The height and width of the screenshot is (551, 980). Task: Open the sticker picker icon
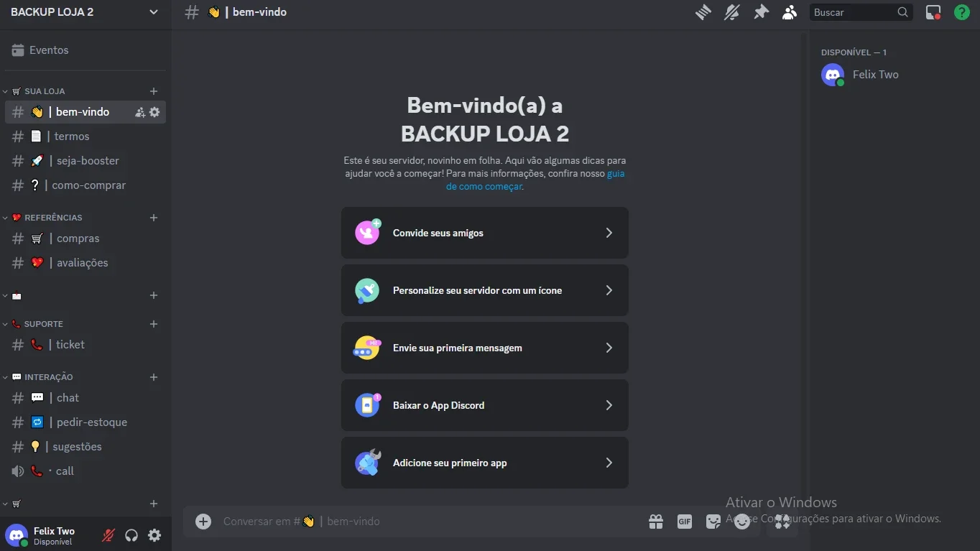pos(713,522)
